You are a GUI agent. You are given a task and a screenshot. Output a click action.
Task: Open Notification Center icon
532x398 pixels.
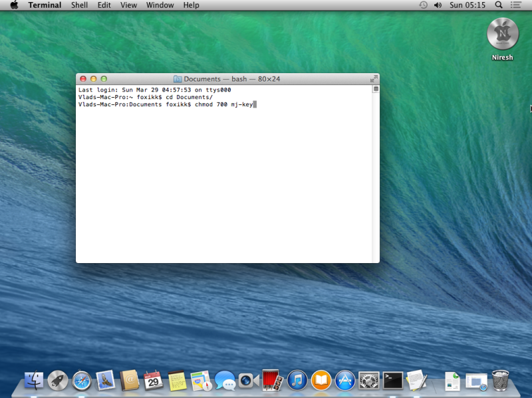[x=516, y=5]
